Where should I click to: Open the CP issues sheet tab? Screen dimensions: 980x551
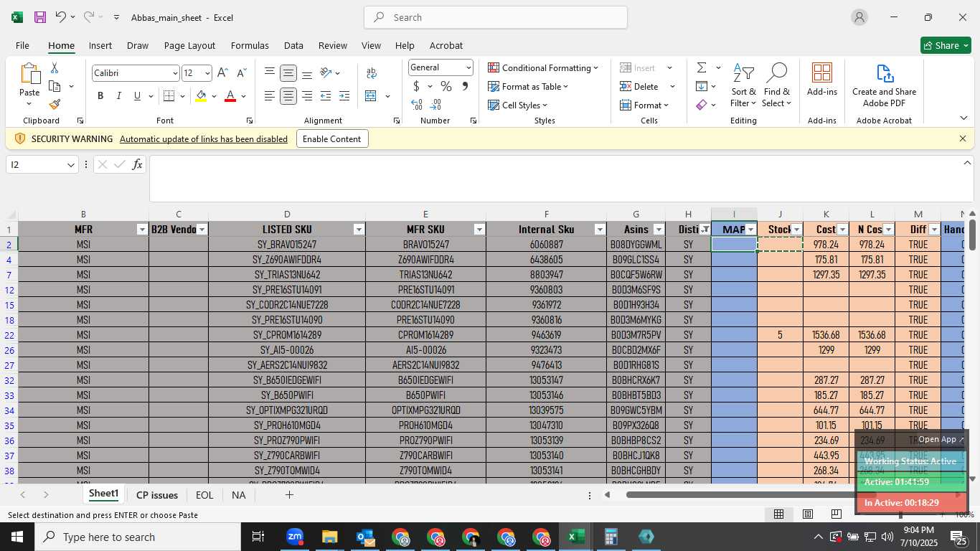pos(157,495)
